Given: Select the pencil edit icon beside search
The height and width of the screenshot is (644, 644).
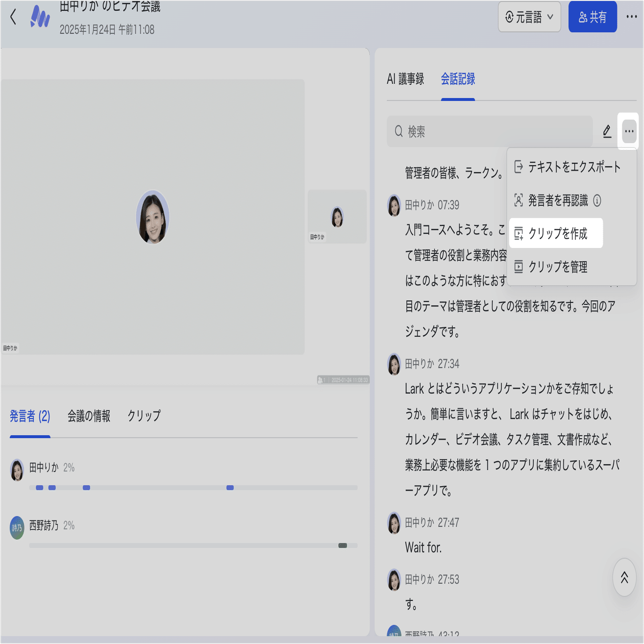Looking at the screenshot, I should point(607,131).
